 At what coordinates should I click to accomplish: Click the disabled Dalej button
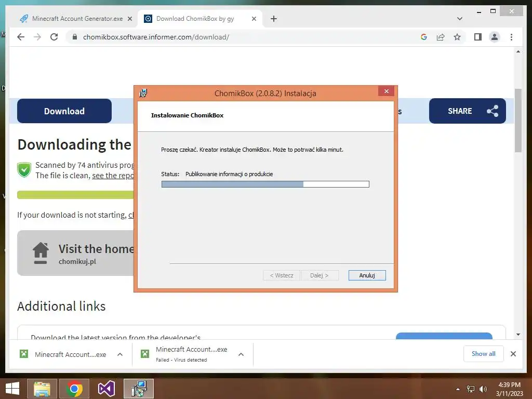(320, 275)
